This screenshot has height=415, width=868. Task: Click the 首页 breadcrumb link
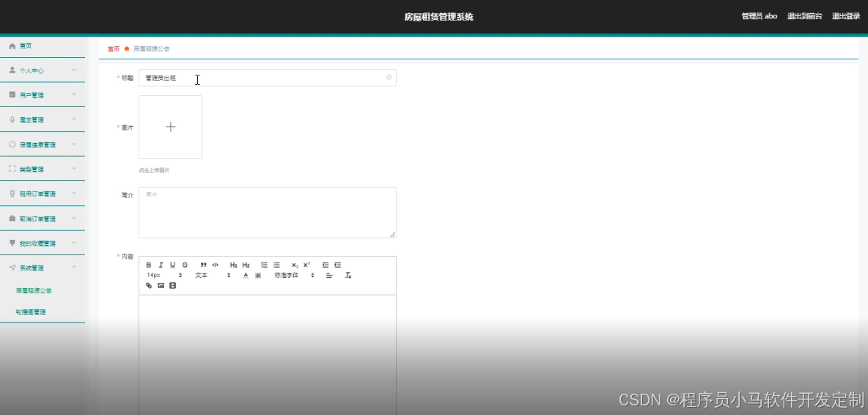[x=114, y=48]
